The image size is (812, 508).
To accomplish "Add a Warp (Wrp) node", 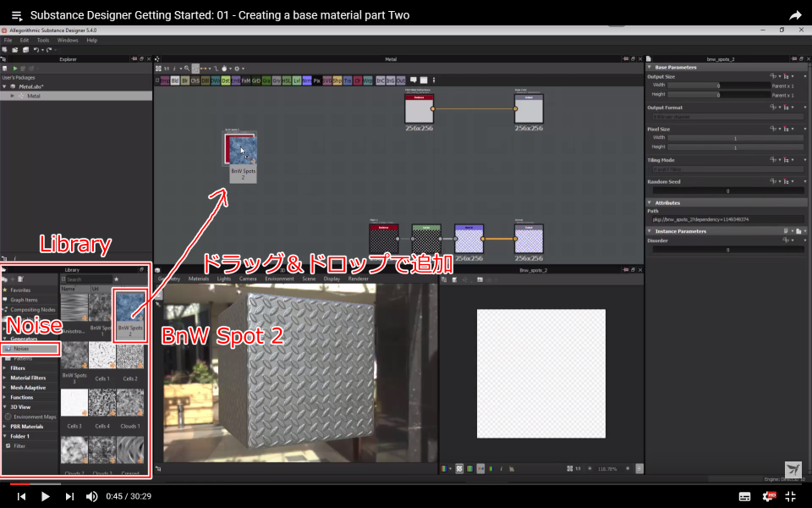I will [368, 81].
